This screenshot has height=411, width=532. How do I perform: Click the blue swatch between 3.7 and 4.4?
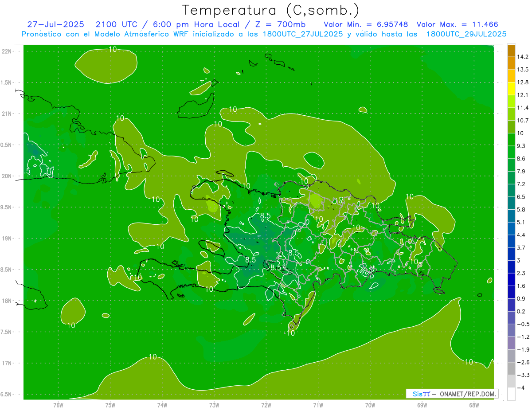[x=511, y=241]
